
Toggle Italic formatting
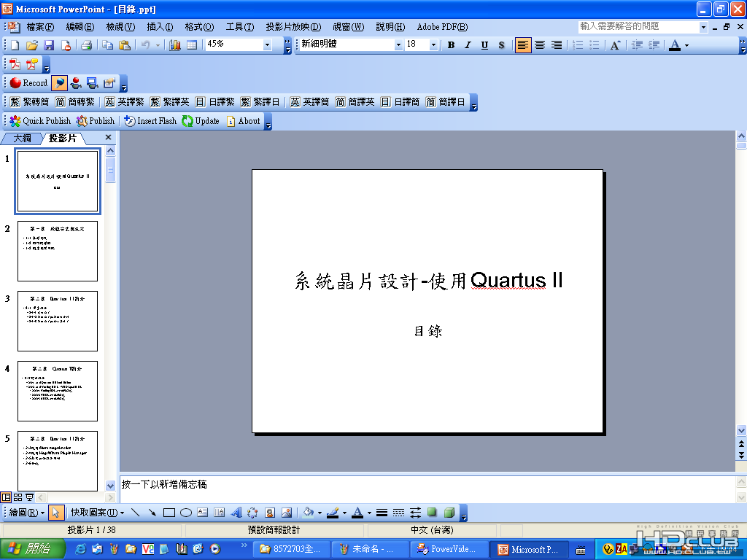click(x=468, y=45)
